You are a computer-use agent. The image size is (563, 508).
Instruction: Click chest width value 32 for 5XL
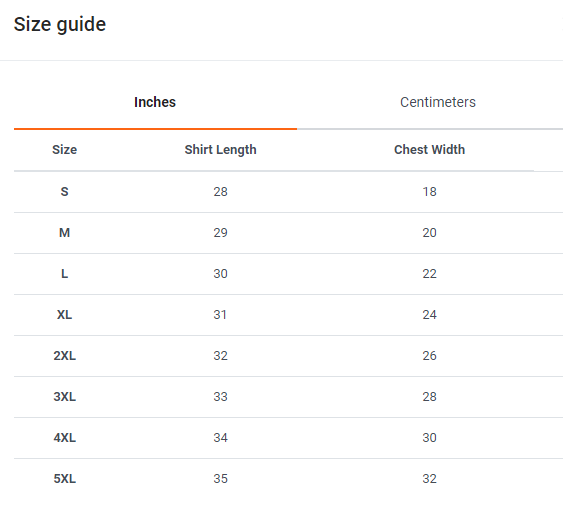pos(429,479)
